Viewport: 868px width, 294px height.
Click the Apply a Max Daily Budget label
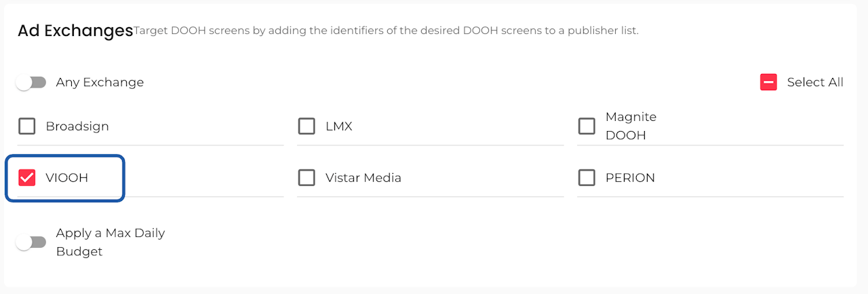coord(111,242)
